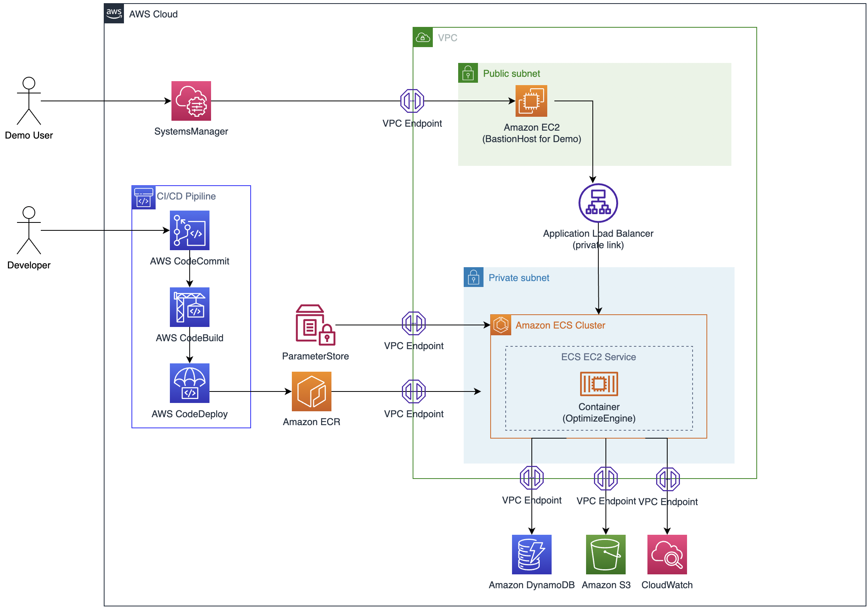Select the AWS CodeDeploy icon
868x608 pixels.
[189, 383]
